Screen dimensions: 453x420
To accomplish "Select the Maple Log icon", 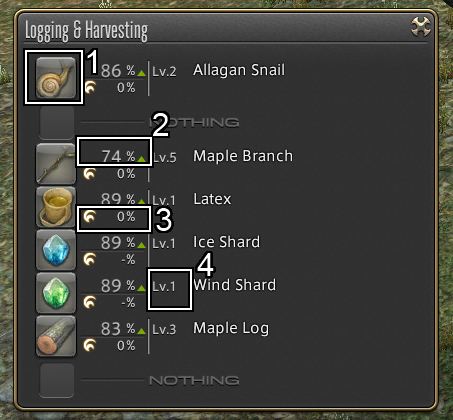I will [x=56, y=336].
